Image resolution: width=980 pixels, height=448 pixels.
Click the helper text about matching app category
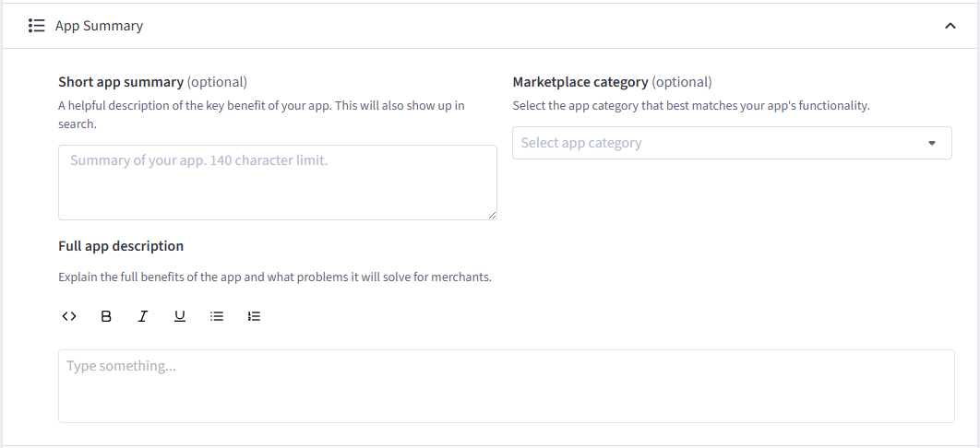pos(690,105)
